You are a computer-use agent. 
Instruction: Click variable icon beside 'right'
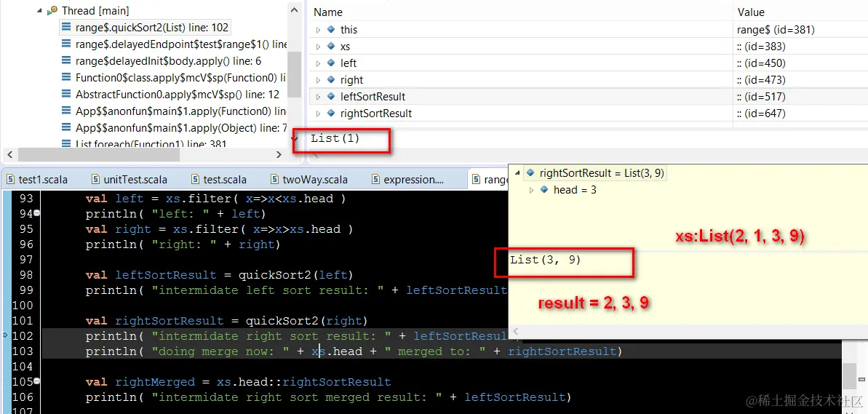click(x=331, y=80)
